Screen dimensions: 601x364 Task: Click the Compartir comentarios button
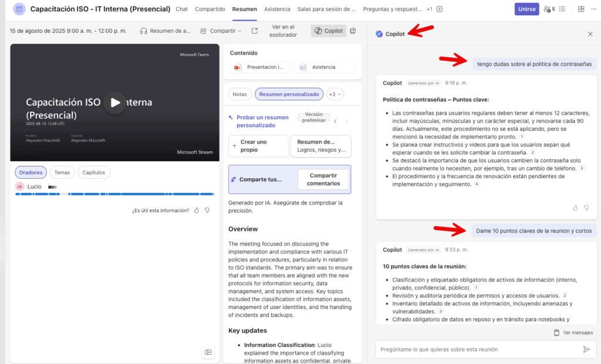pos(324,179)
